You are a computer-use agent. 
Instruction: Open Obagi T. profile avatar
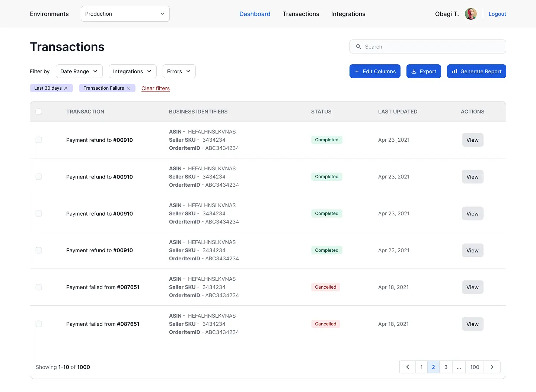(x=471, y=14)
